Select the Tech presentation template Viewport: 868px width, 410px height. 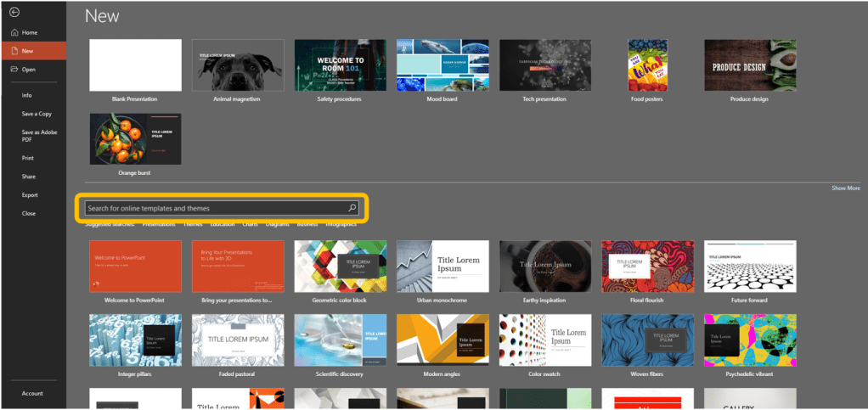coord(544,65)
